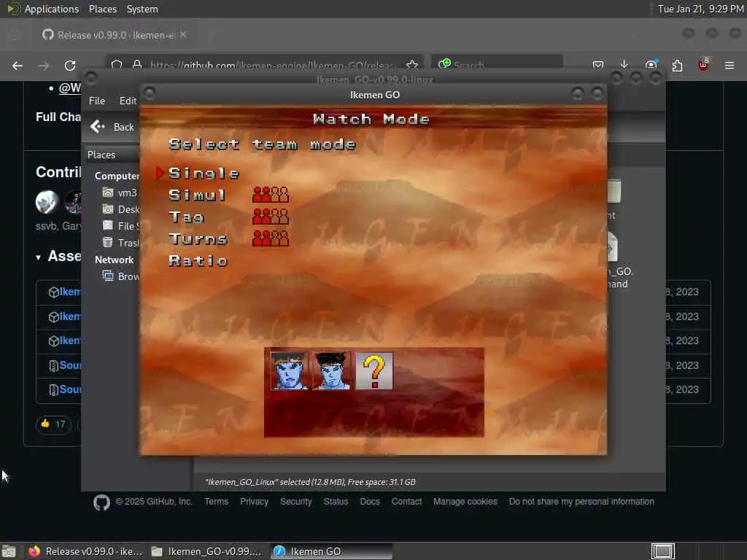Image resolution: width=747 pixels, height=560 pixels.
Task: Reload the GitHub release page
Action: pos(70,66)
